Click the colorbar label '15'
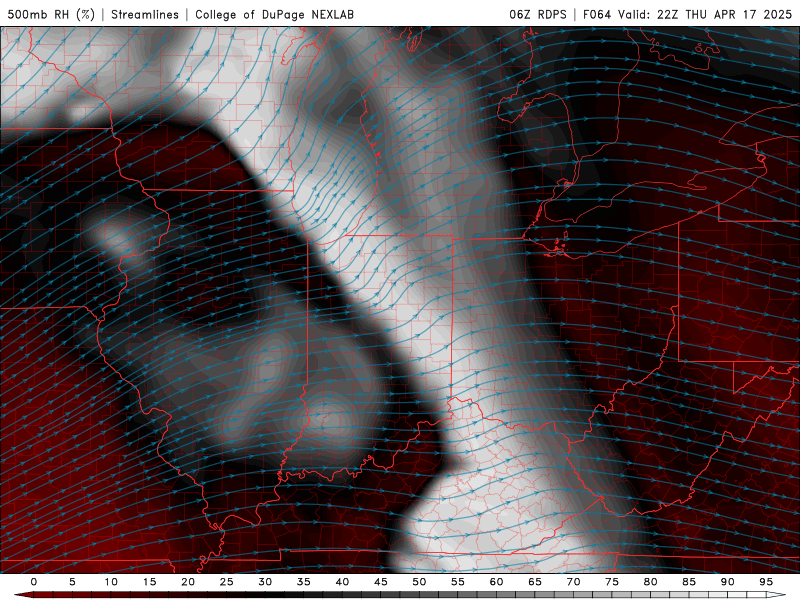The height and width of the screenshot is (600, 800). [149, 582]
